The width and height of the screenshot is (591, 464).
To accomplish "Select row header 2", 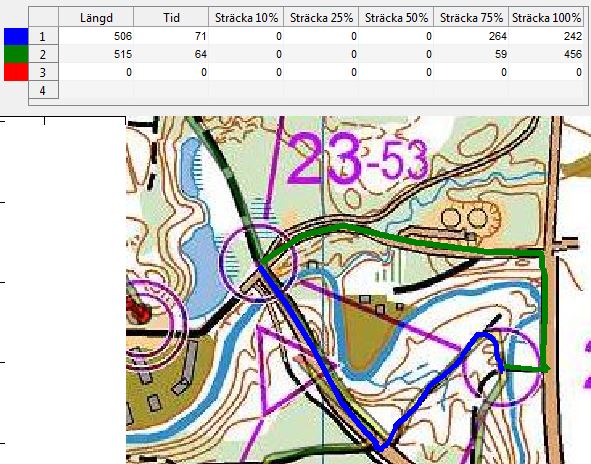I will [x=43, y=54].
